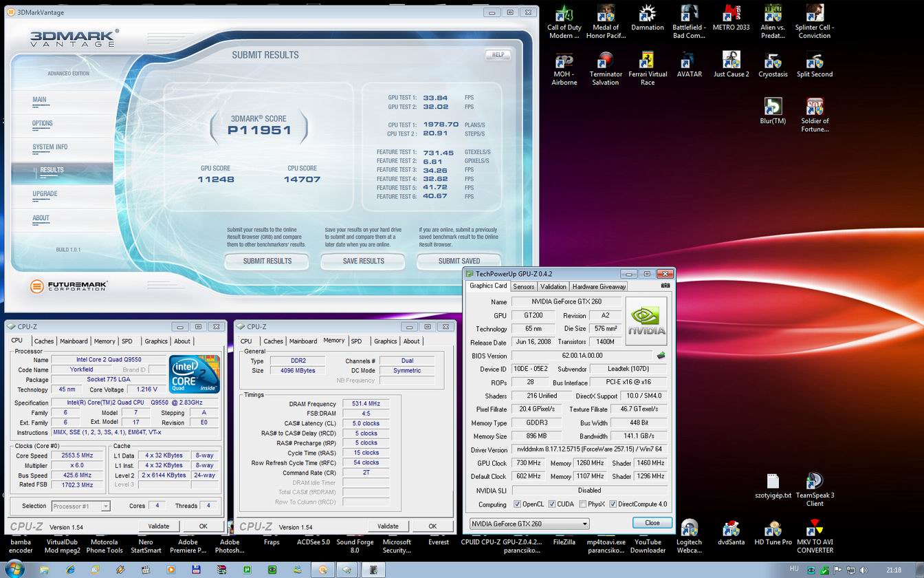Open Internet Explorer from taskbar
This screenshot has height=578, width=924.
pos(70,570)
